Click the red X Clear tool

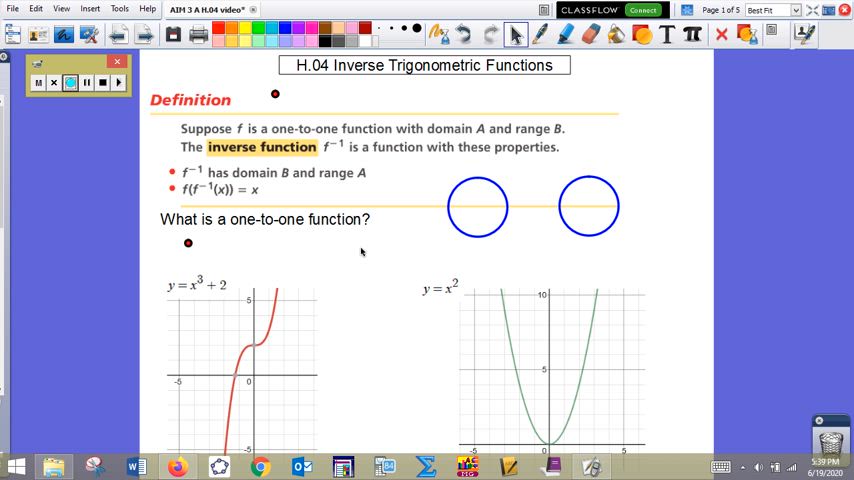coord(722,34)
